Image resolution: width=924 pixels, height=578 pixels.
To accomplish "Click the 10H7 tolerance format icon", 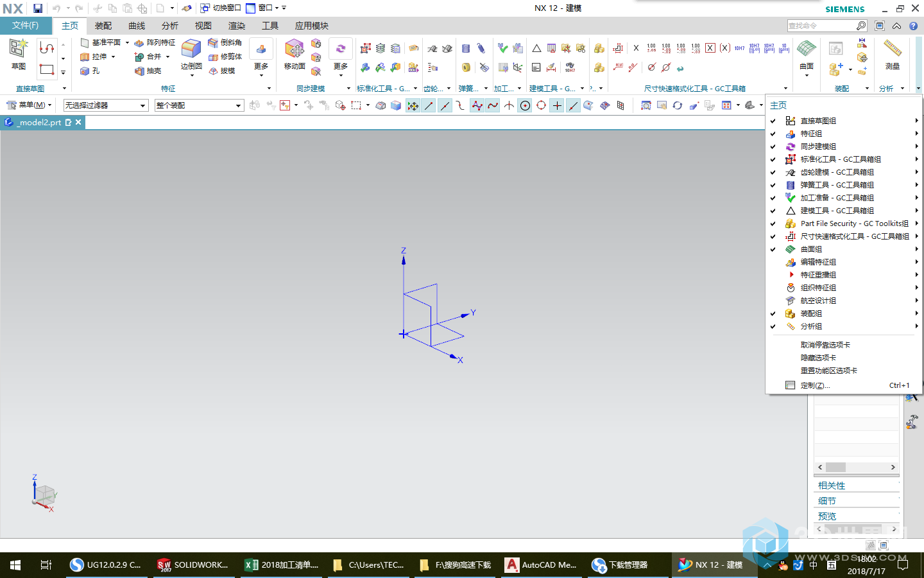I will coord(740,48).
